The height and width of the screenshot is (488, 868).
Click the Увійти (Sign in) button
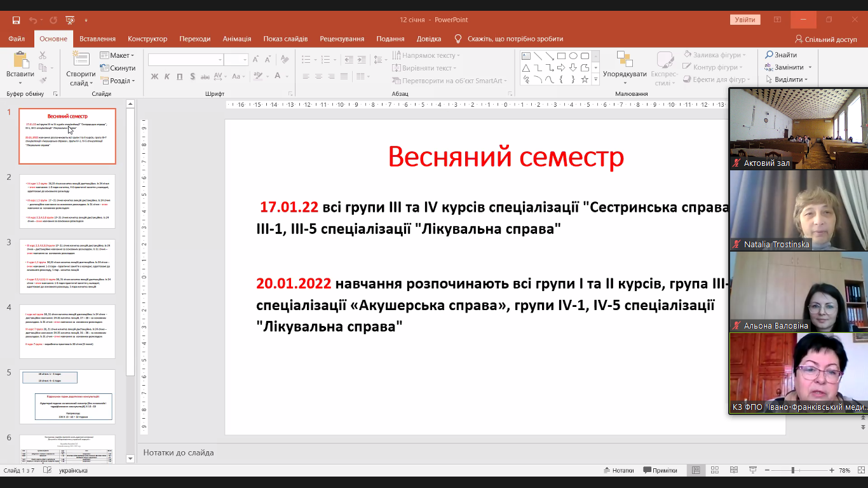click(745, 20)
